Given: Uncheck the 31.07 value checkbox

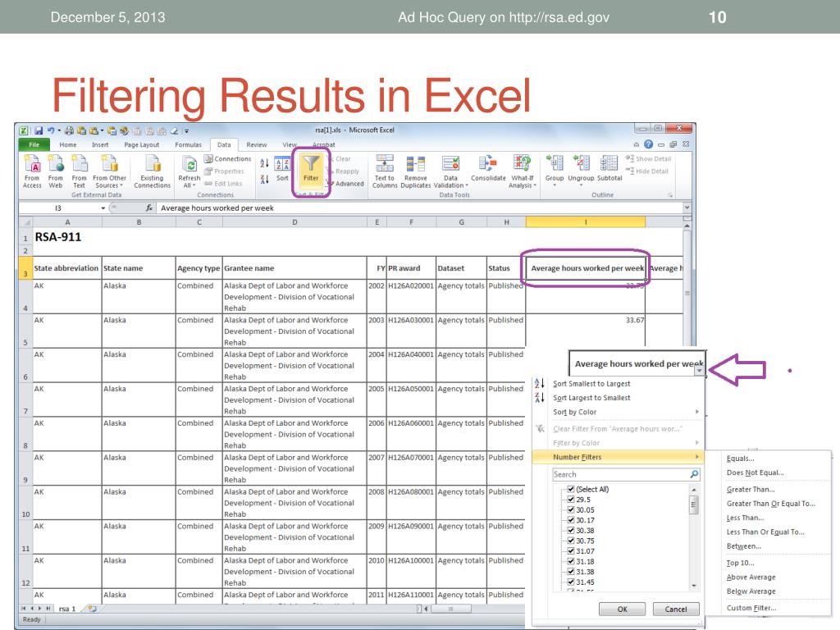Looking at the screenshot, I should tap(571, 551).
